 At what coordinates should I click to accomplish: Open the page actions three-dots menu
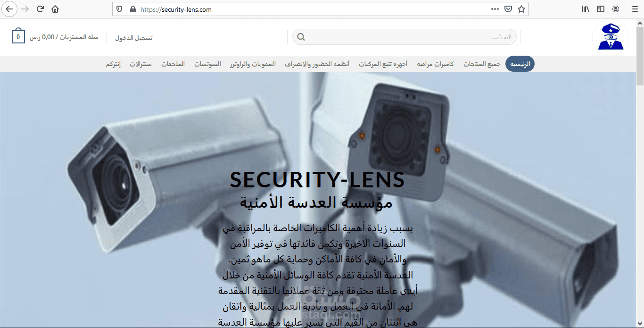pyautogui.click(x=495, y=9)
